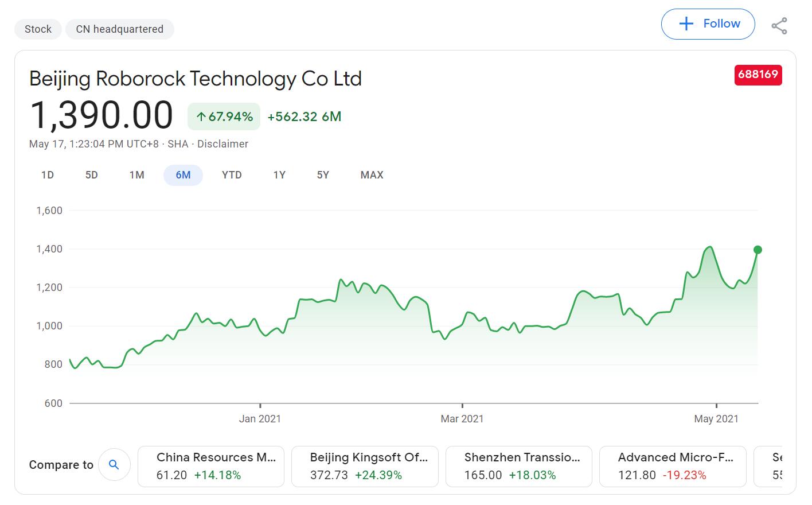The width and height of the screenshot is (812, 505).
Task: Compare to Advanced Micro-F stock
Action: point(672,466)
